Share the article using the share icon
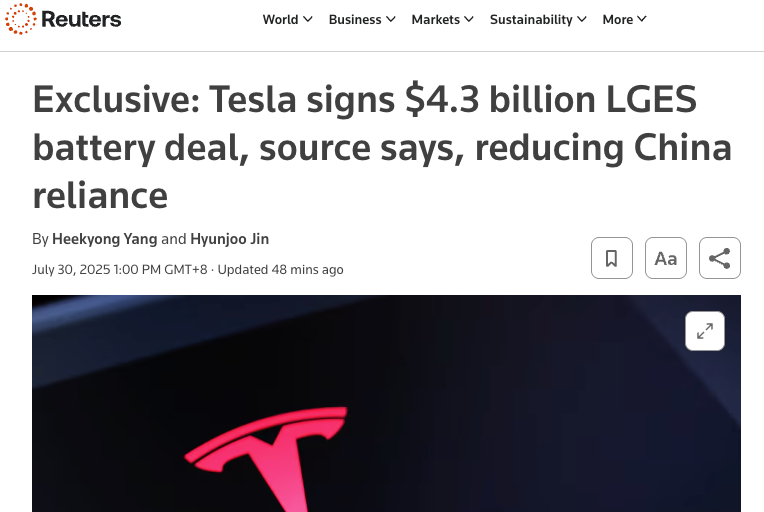Viewport: 764px width, 512px height. [x=720, y=258]
